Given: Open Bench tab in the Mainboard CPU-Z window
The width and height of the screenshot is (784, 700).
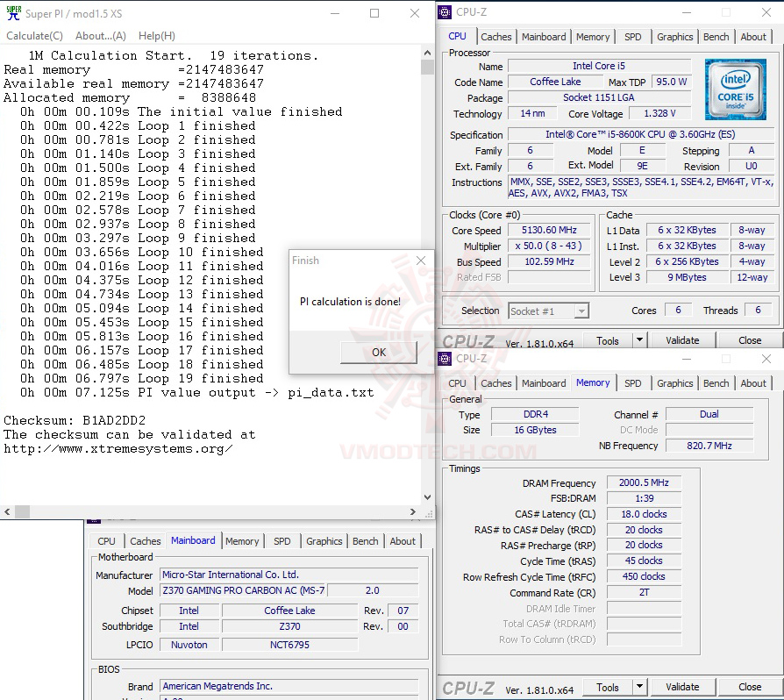Looking at the screenshot, I should 365,541.
